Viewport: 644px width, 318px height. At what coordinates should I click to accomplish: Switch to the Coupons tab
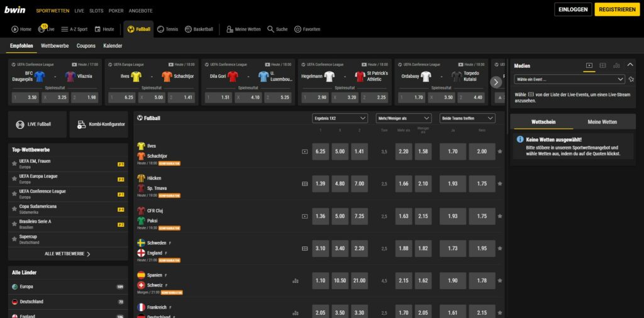tap(86, 46)
